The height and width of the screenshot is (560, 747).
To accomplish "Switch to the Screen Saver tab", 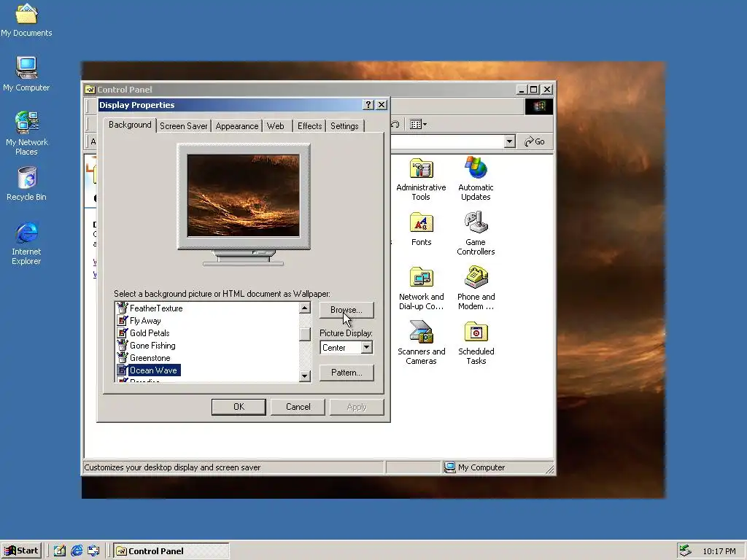I will 183,126.
